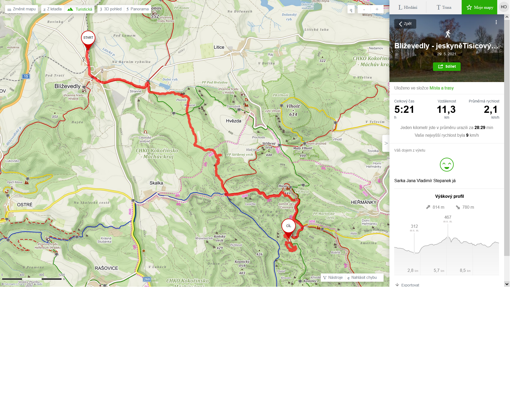The image size is (532, 411).
Task: Open the HO user profile avatar
Action: point(504,7)
